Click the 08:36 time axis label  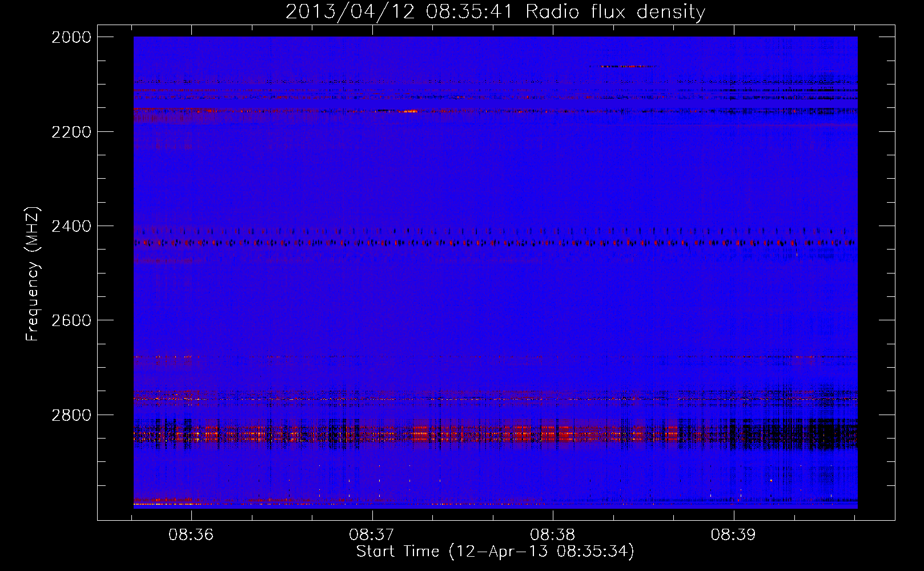coord(191,535)
